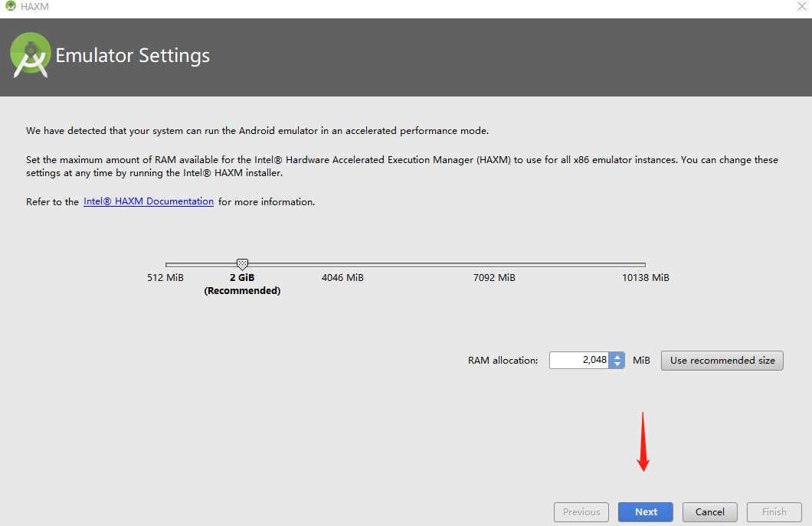Click the RAM allocation label

(503, 361)
